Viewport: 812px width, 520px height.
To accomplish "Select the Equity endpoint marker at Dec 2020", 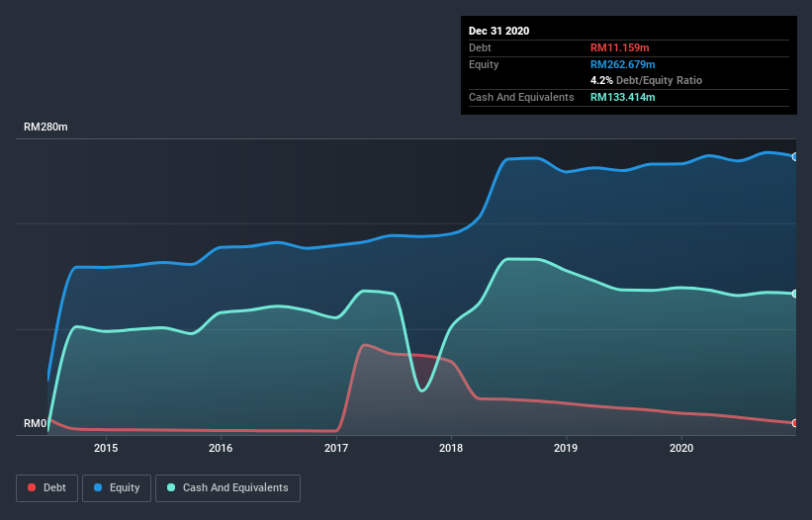I will point(795,157).
